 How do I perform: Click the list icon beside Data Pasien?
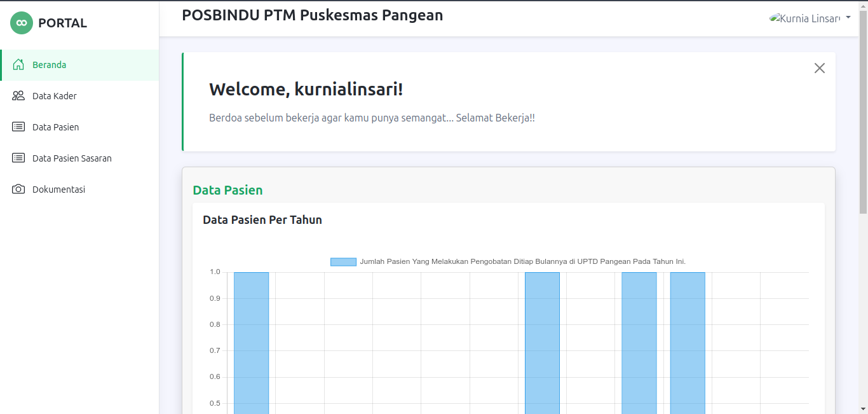coord(18,127)
